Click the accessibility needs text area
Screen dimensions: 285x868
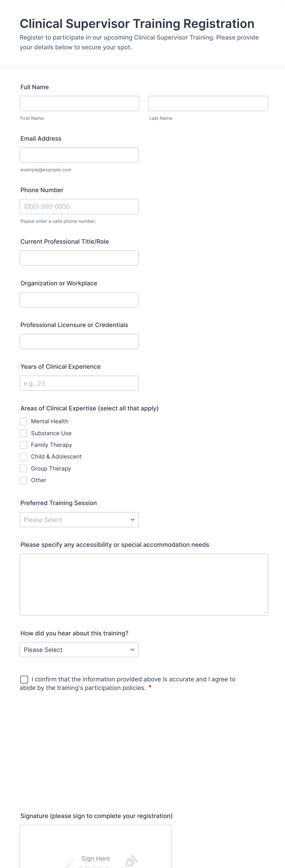click(x=143, y=584)
